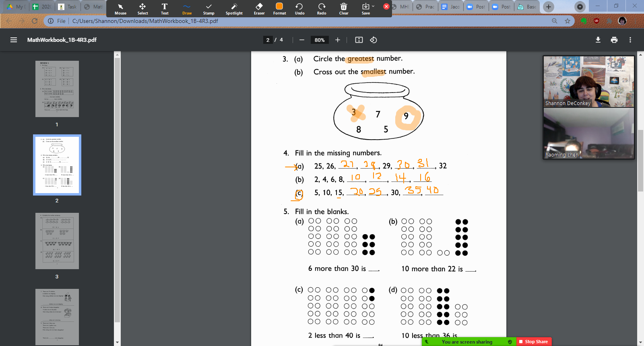Click the PDF page number field
The height and width of the screenshot is (346, 644).
click(268, 40)
